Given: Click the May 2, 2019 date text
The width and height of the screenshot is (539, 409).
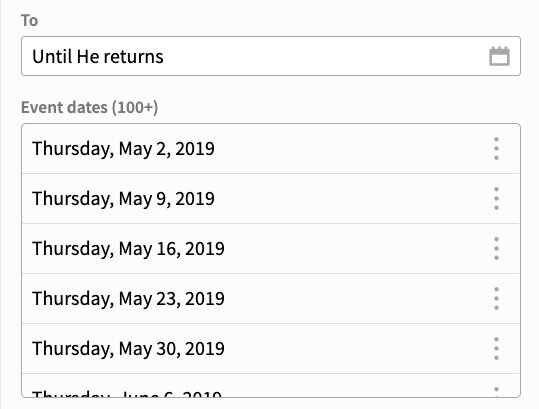Looking at the screenshot, I should 123,149.
